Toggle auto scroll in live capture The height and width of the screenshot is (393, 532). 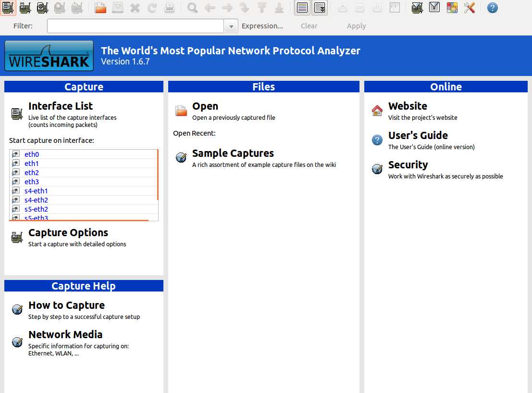(x=319, y=8)
